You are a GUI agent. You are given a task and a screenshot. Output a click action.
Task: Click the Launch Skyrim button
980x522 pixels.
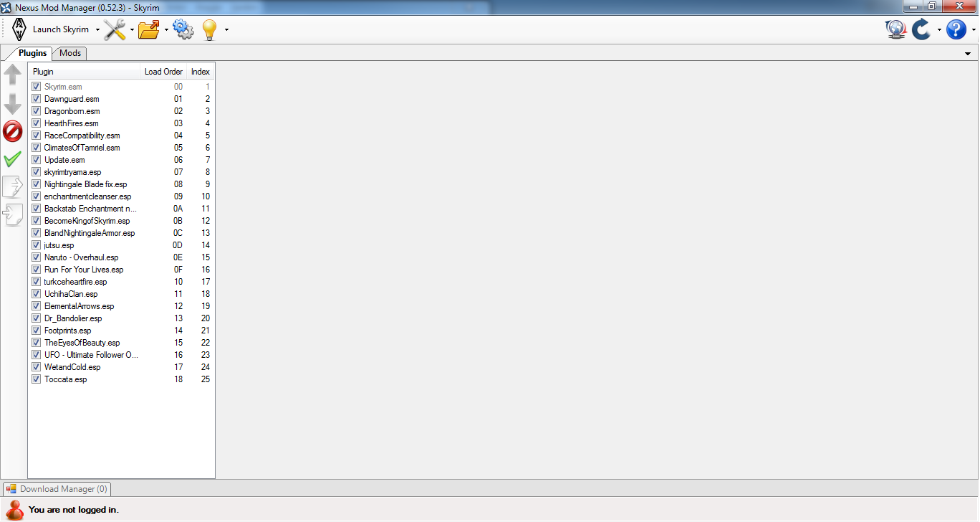(x=50, y=29)
